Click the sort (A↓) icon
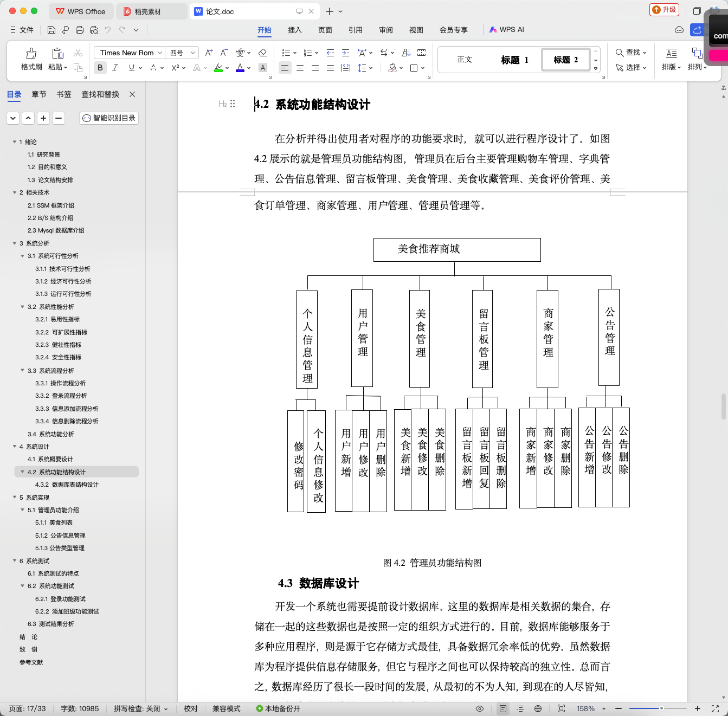This screenshot has width=728, height=716. (x=406, y=53)
